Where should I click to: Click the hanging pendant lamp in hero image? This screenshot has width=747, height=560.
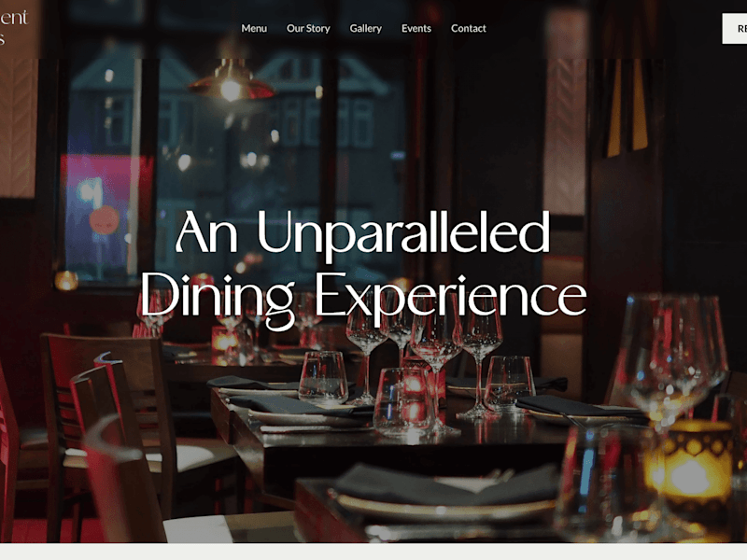[x=231, y=81]
